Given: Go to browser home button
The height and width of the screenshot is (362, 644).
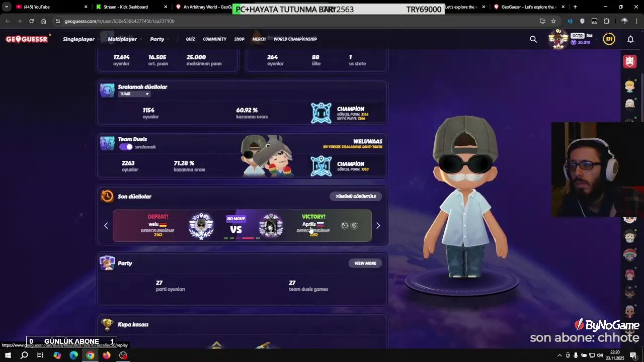Looking at the screenshot, I should pyautogui.click(x=44, y=21).
